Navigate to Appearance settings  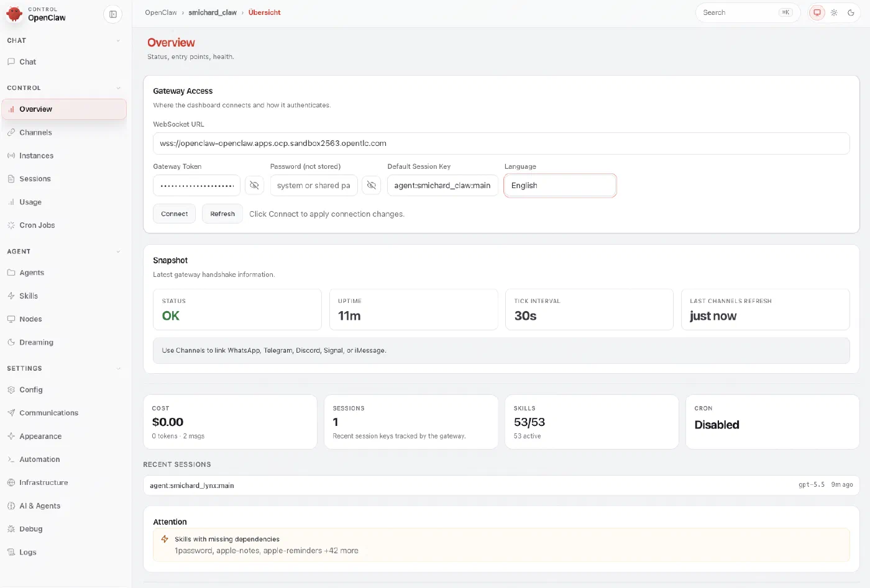pos(65,436)
